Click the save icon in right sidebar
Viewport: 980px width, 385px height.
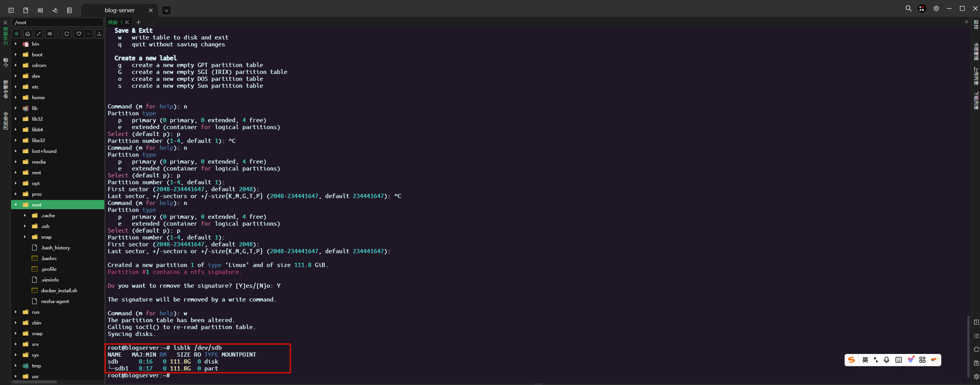(976, 363)
